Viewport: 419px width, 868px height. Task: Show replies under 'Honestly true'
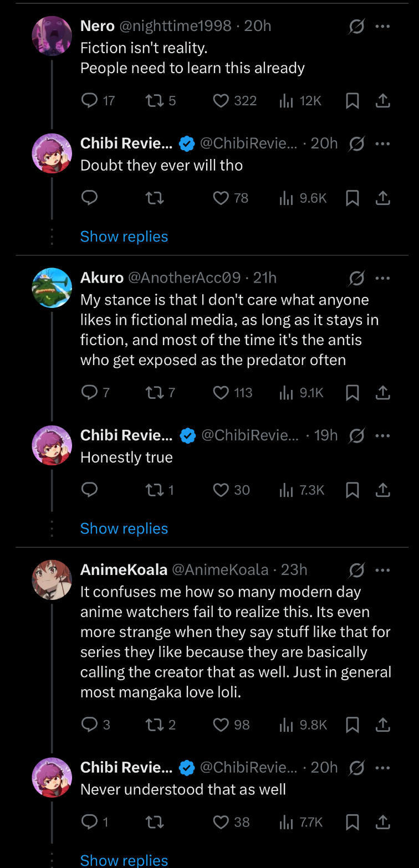pos(124,528)
